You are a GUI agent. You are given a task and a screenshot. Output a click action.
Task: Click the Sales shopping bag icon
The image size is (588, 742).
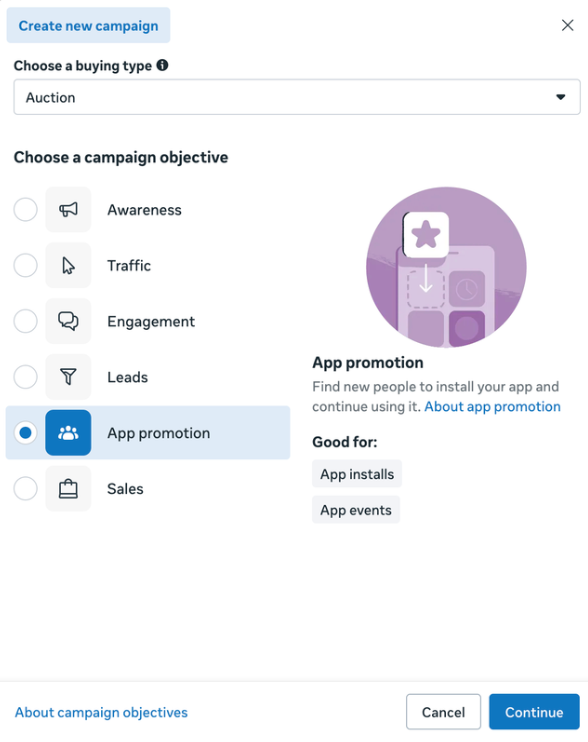point(68,488)
